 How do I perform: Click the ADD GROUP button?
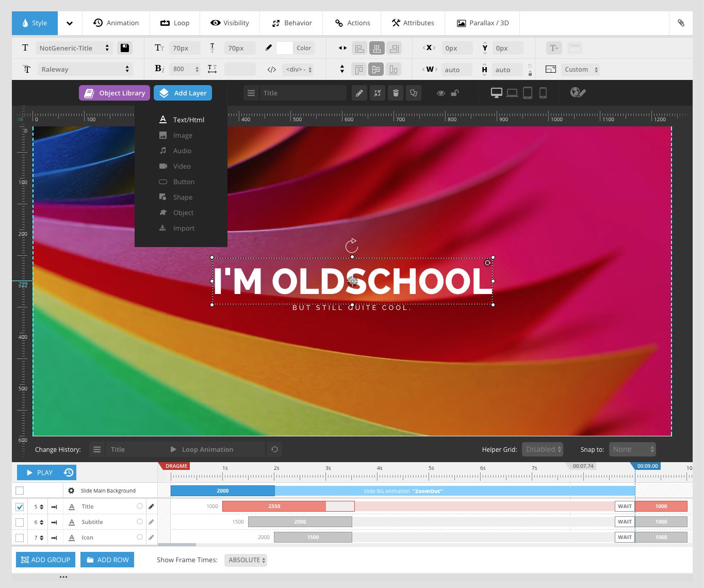(x=45, y=560)
